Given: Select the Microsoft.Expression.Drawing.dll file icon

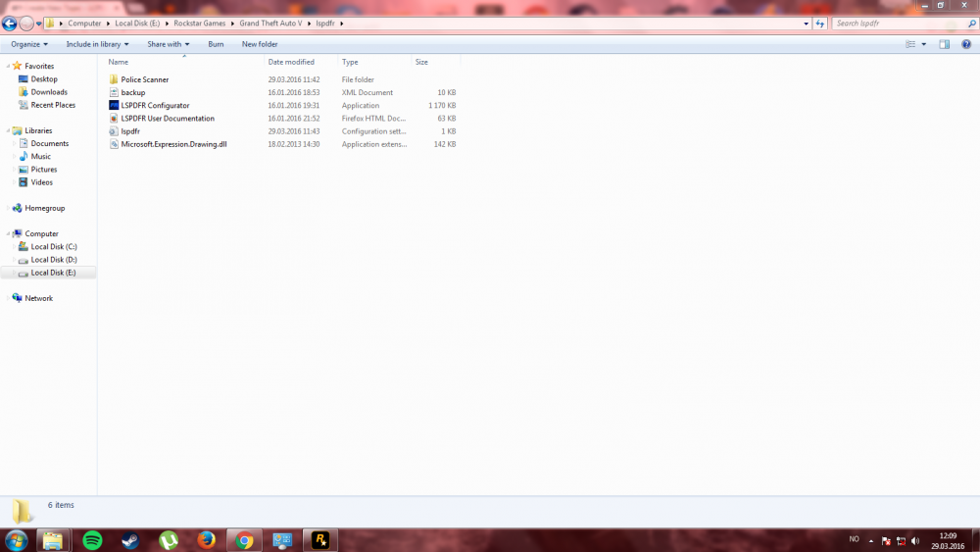Looking at the screenshot, I should tap(113, 144).
